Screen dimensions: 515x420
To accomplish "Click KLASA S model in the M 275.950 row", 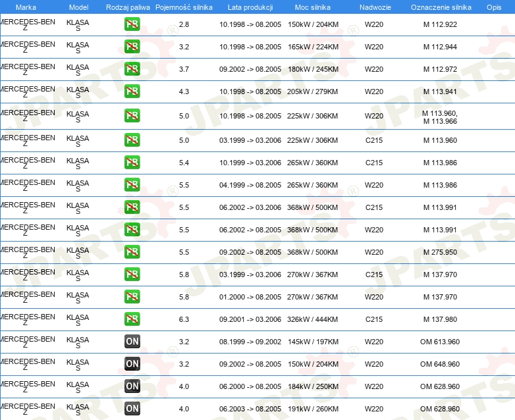I will (x=78, y=253).
